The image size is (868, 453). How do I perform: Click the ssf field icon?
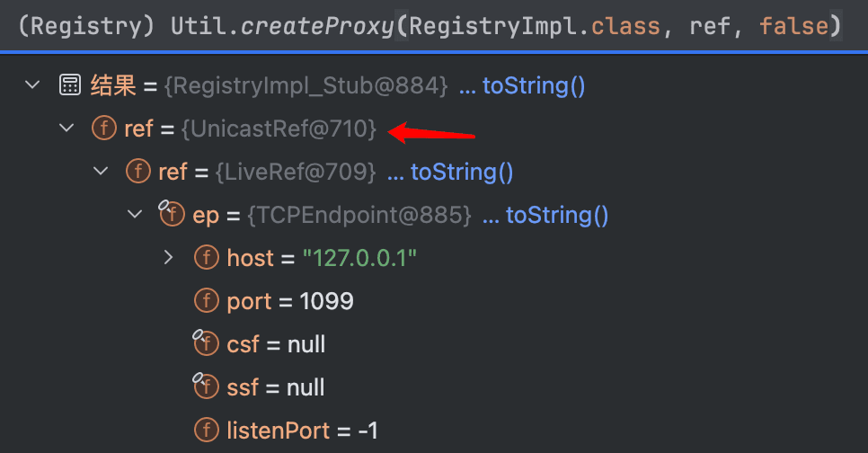tap(206, 386)
